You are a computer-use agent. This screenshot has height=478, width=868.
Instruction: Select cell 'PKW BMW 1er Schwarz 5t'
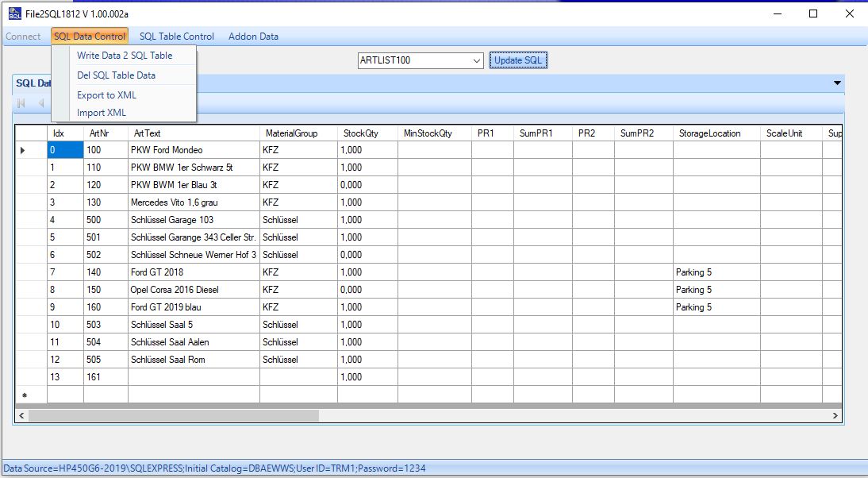click(194, 168)
